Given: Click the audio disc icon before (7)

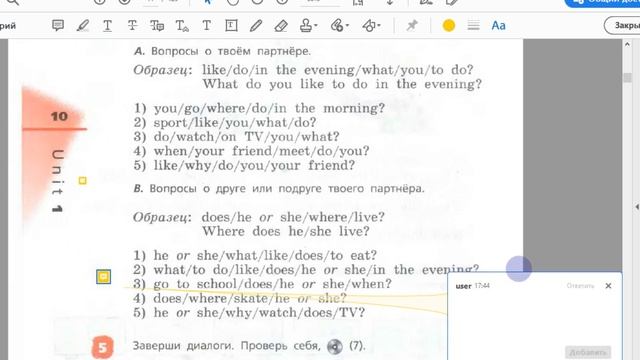Looking at the screenshot, I should click(x=335, y=347).
